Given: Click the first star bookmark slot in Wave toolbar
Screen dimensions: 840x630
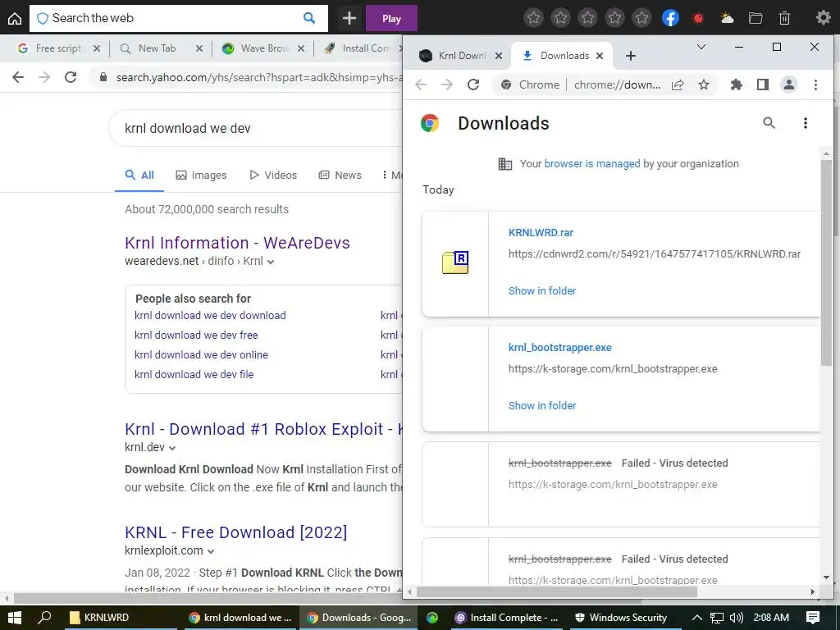Looking at the screenshot, I should click(533, 18).
